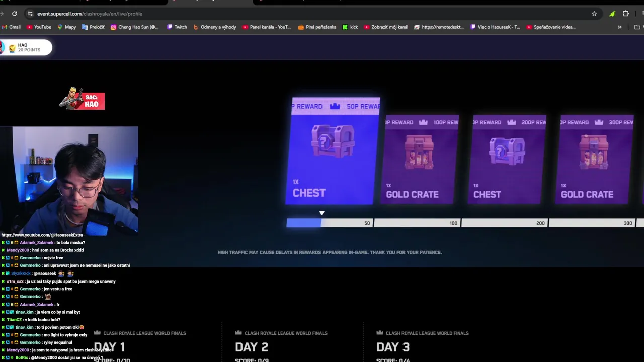Open the Mapy bookmark
This screenshot has width=644, height=362.
click(x=67, y=27)
